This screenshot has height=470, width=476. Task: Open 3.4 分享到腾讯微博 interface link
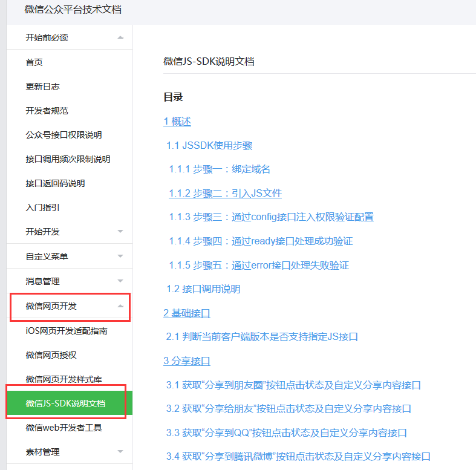point(298,456)
